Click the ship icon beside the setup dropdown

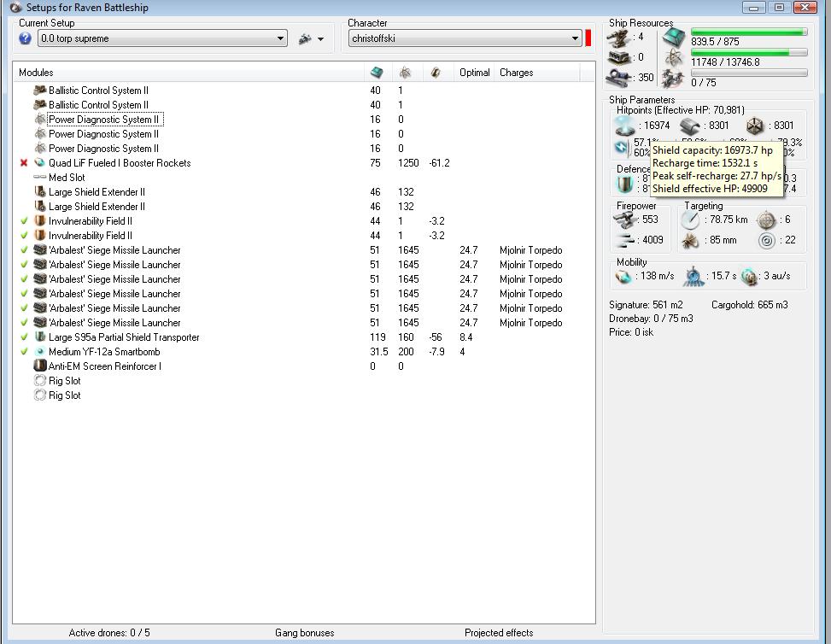305,38
